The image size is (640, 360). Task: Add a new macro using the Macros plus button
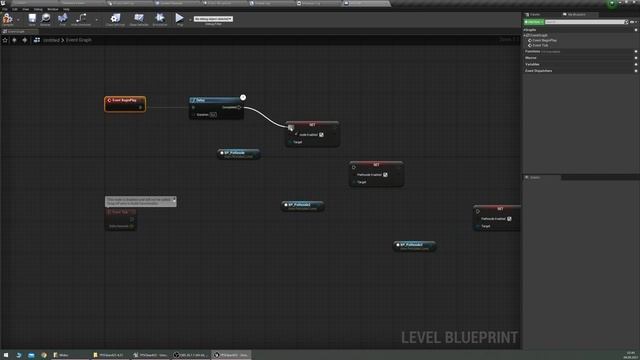636,58
